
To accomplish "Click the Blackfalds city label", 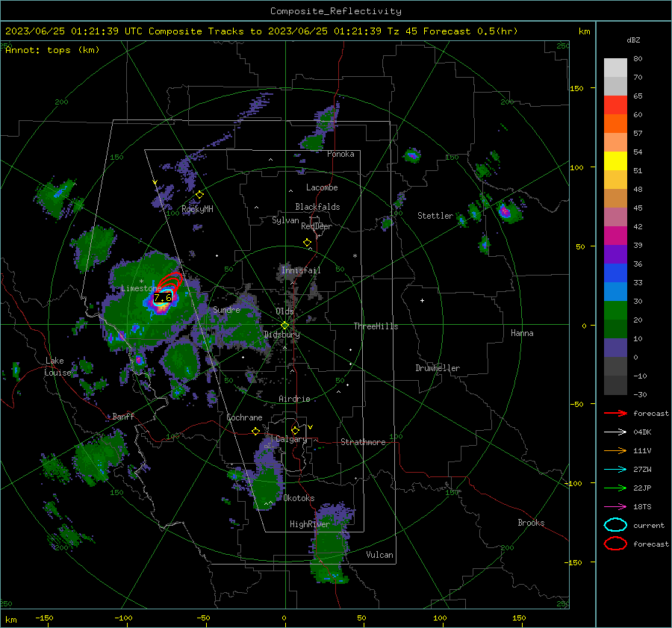I will click(317, 207).
